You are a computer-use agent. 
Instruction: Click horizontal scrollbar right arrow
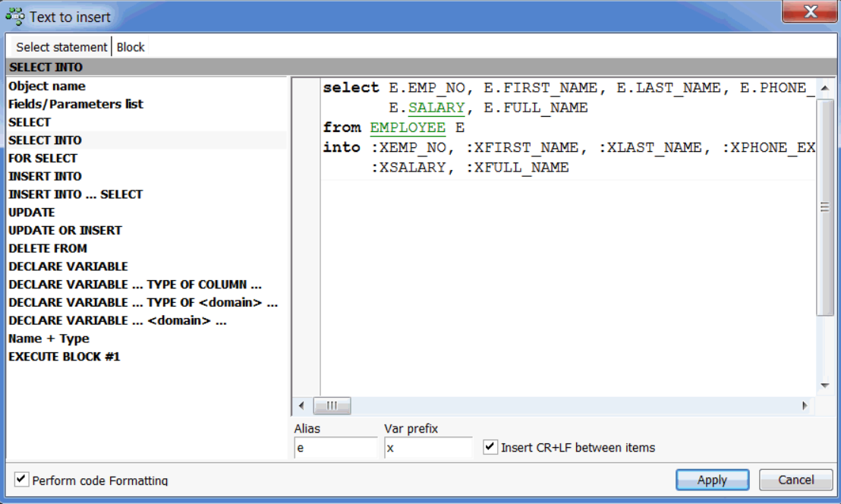[805, 405]
